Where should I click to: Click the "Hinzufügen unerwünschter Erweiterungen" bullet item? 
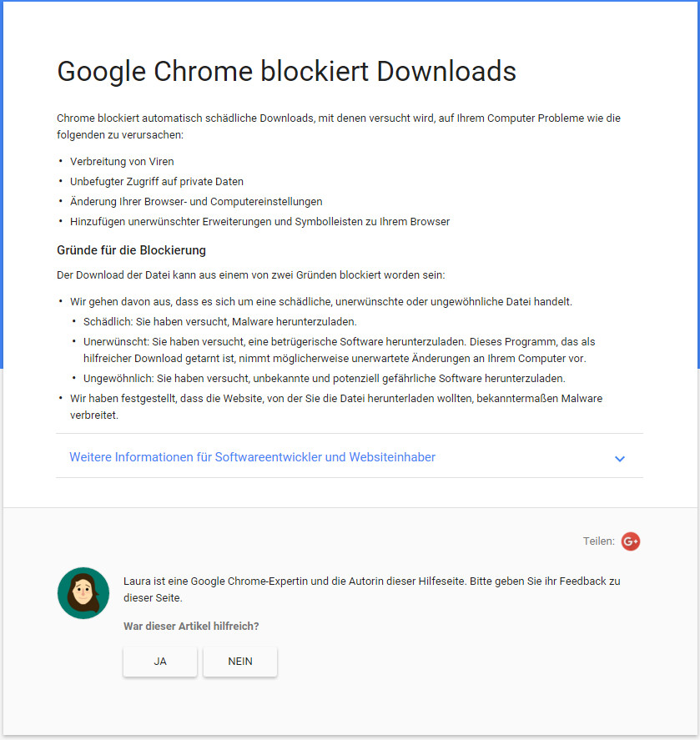click(259, 221)
